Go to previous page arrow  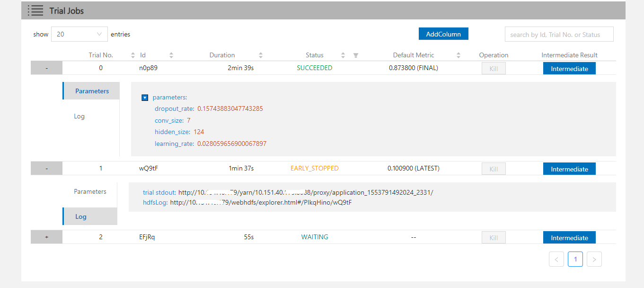556,259
